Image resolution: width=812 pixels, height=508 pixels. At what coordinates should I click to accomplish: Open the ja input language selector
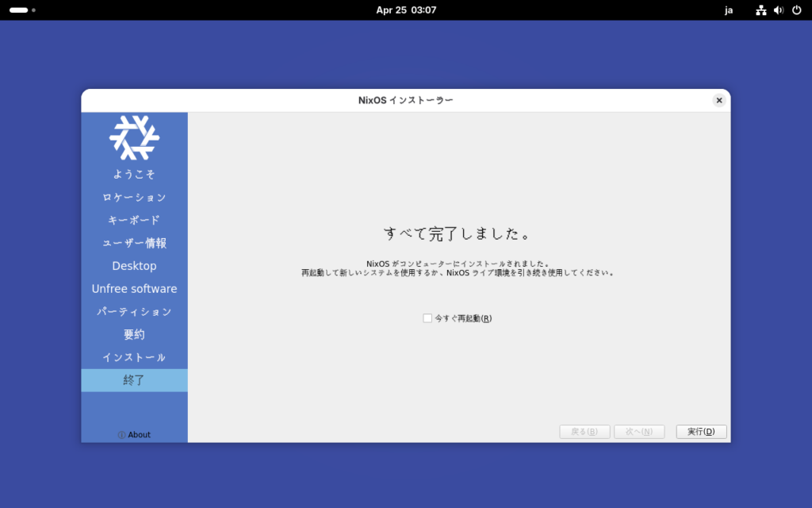pos(729,10)
